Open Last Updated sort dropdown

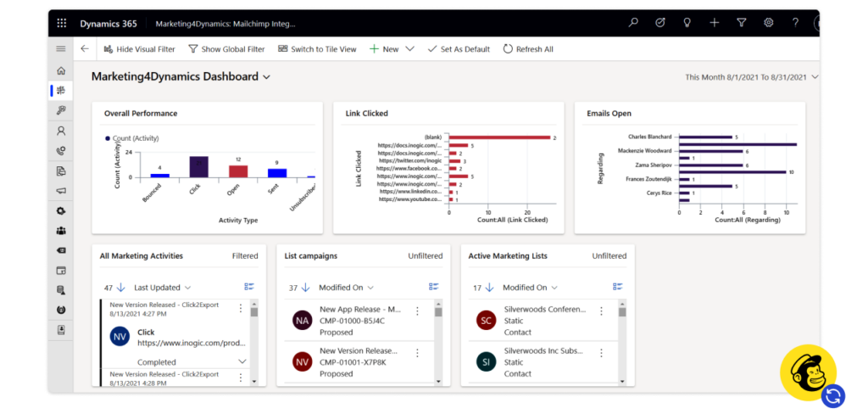(x=163, y=287)
